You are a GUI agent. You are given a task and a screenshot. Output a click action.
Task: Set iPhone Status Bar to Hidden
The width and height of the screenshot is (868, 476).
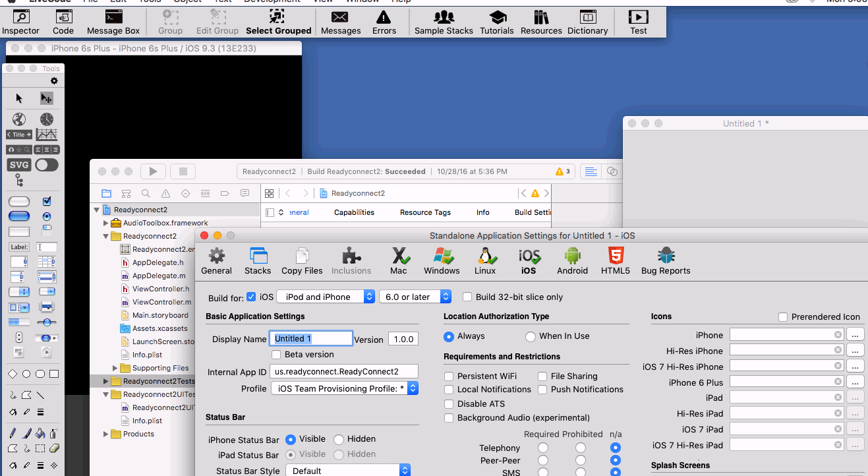(x=339, y=439)
